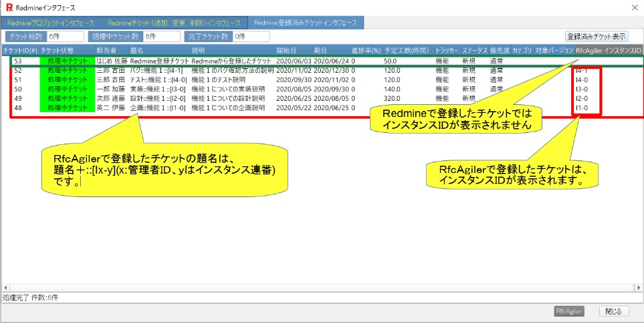
Task: Click the チケット総数 value field
Action: (x=66, y=37)
